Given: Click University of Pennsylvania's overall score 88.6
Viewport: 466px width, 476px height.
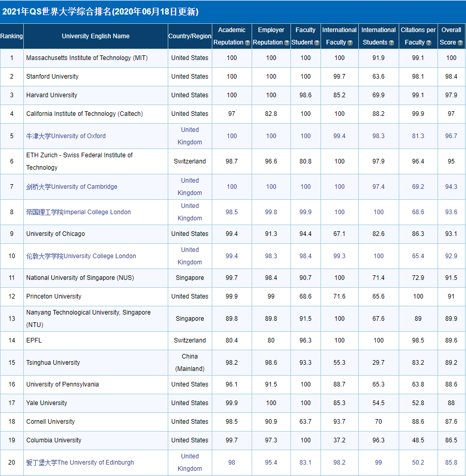Looking at the screenshot, I should 451,384.
